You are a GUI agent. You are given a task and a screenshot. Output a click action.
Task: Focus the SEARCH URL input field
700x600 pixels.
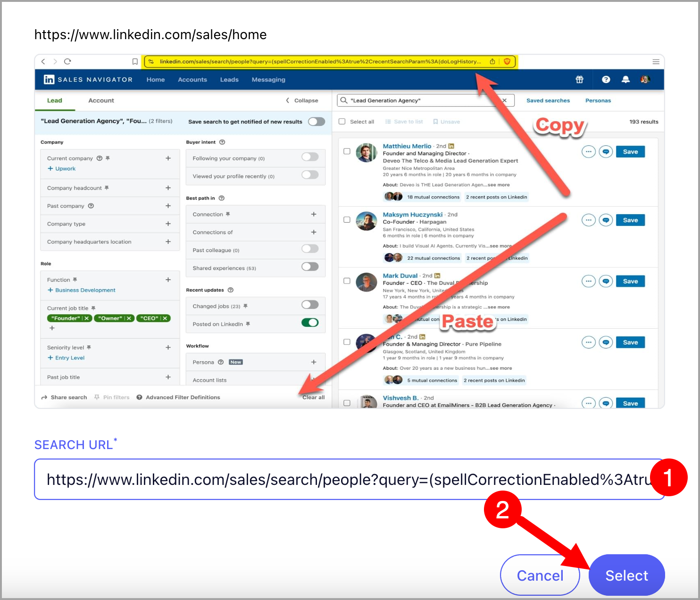350,479
